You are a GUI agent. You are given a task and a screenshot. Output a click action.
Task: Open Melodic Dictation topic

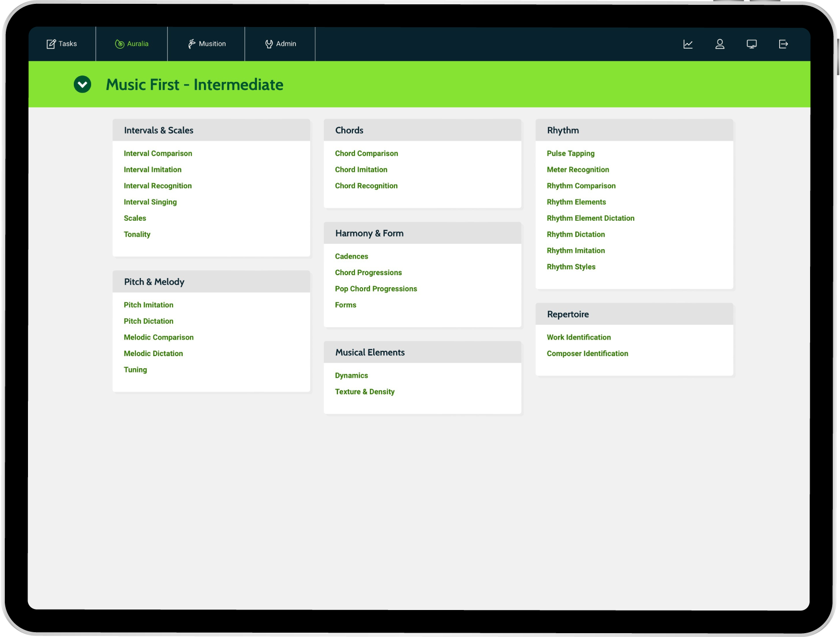pos(153,354)
